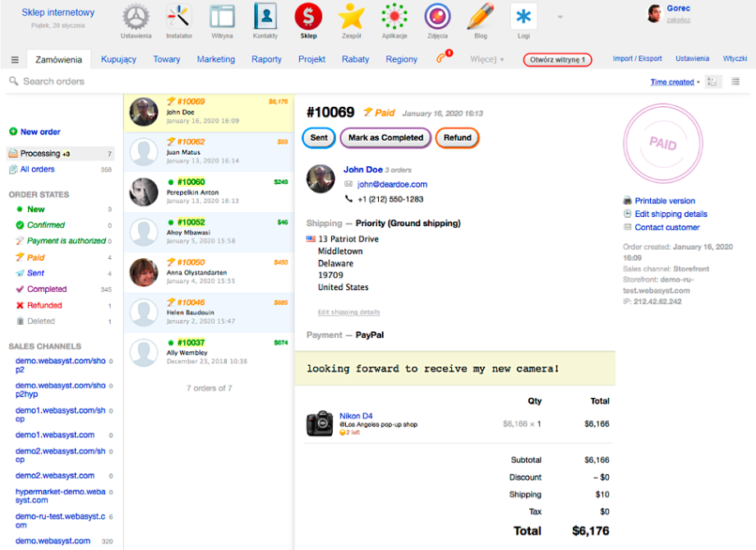Switch to split list view mode

coord(712,81)
